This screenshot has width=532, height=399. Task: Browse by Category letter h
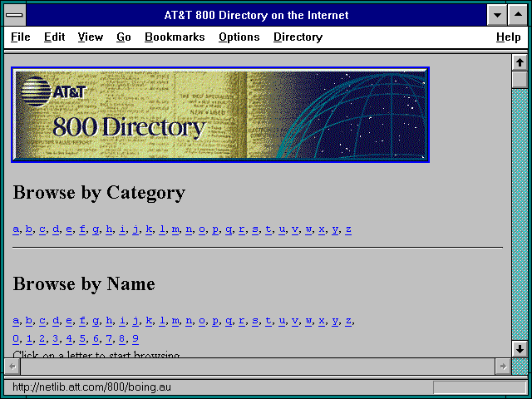(x=109, y=229)
